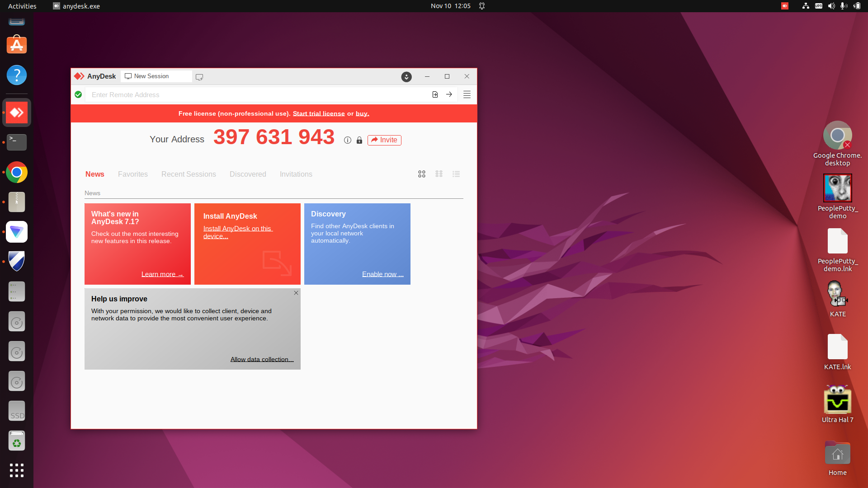Click the notification bell in the top bar
The image size is (868, 488).
pos(482,6)
